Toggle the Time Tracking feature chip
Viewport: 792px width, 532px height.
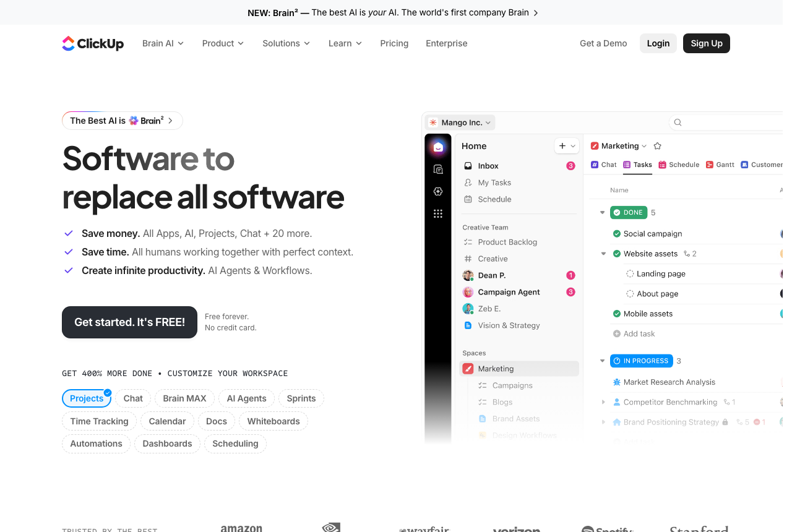click(x=99, y=421)
